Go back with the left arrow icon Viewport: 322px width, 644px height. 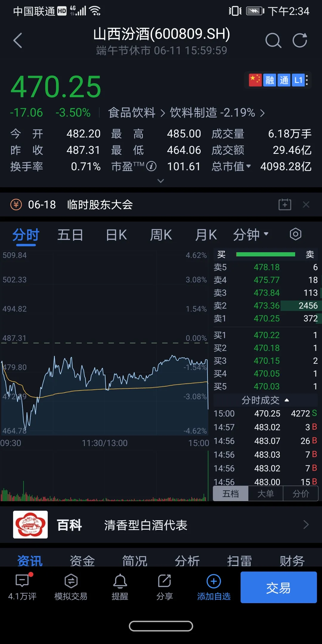tap(18, 41)
